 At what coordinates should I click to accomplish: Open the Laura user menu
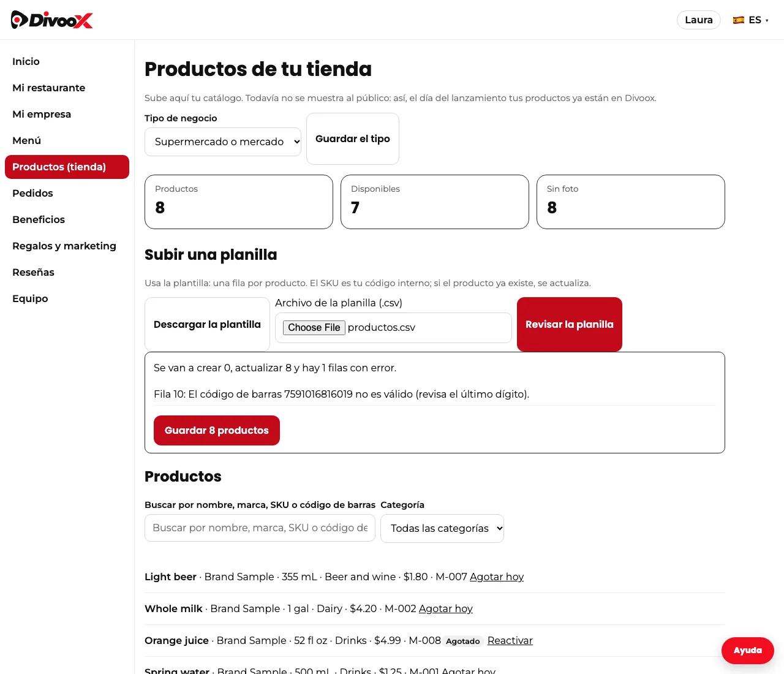(699, 20)
